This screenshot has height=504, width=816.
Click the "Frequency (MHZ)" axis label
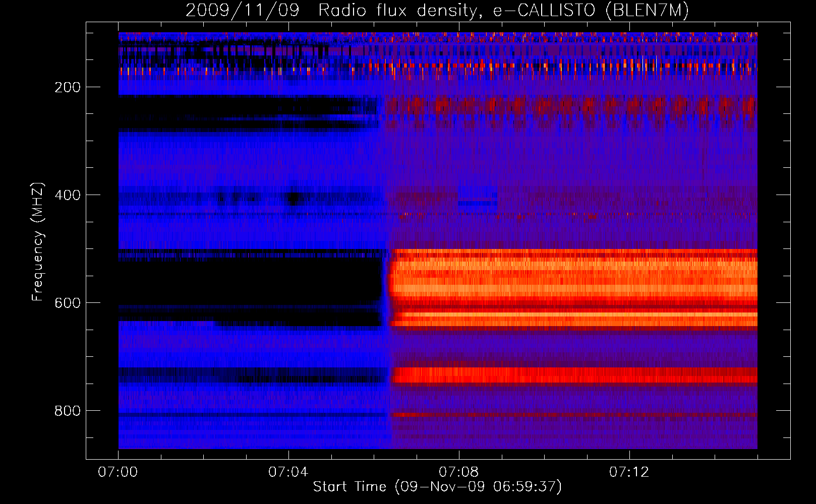[38, 242]
